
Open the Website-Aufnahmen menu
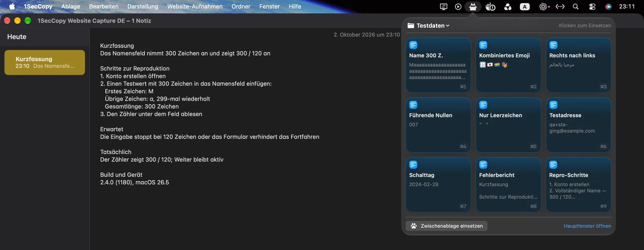195,6
